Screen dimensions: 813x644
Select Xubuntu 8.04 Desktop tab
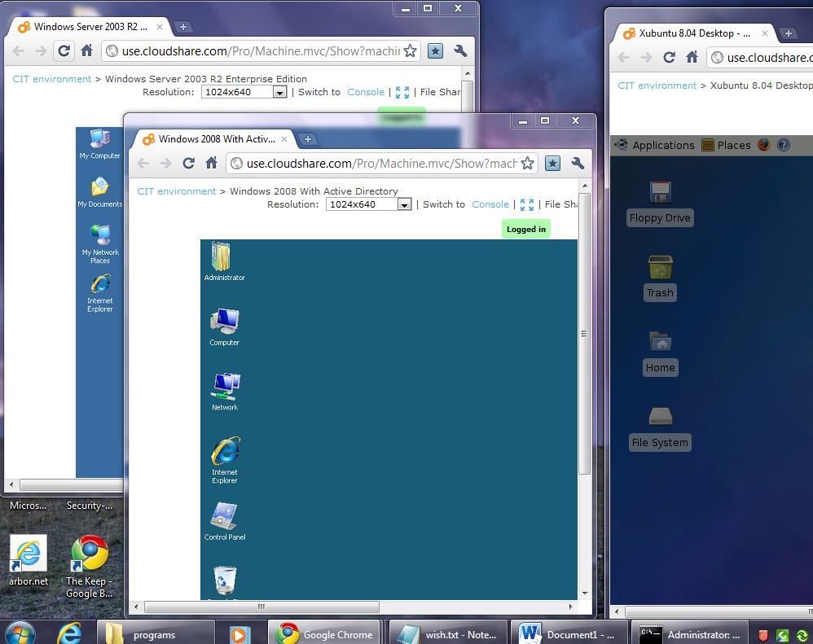[x=695, y=33]
